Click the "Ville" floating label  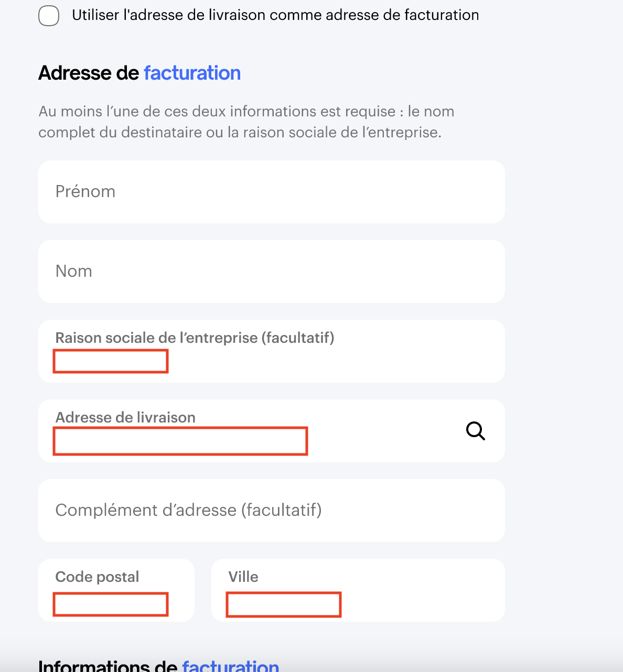(x=243, y=577)
